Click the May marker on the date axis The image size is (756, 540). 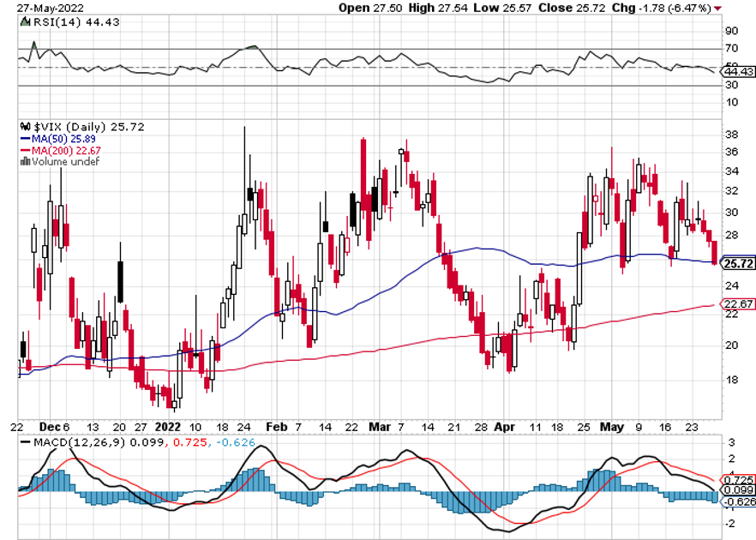pos(611,425)
